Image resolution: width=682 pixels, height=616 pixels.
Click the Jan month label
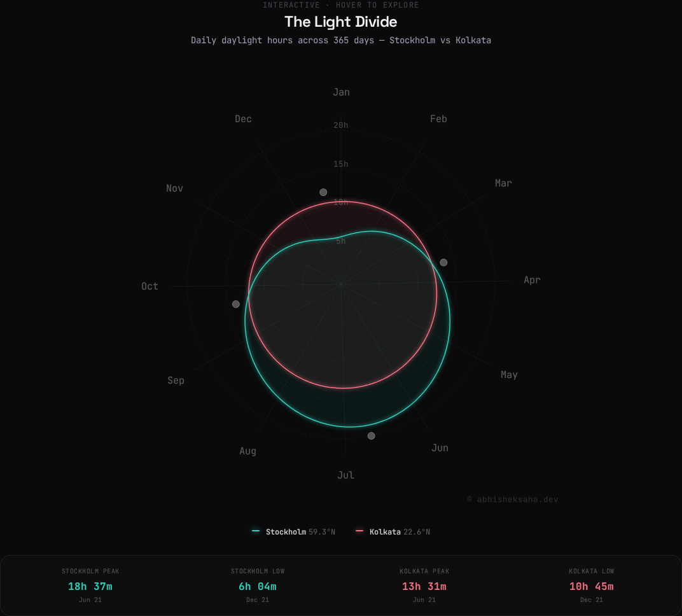click(x=341, y=92)
